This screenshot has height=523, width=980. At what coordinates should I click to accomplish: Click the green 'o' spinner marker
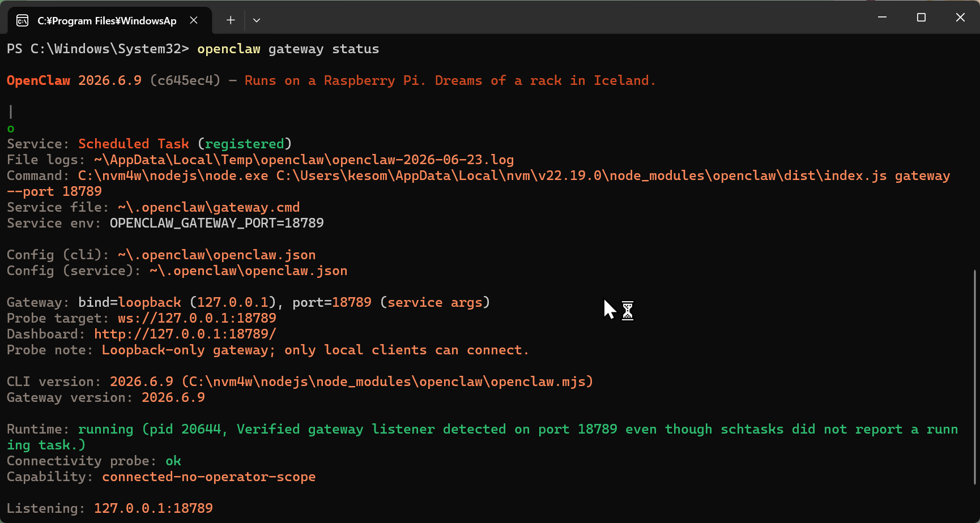point(11,129)
